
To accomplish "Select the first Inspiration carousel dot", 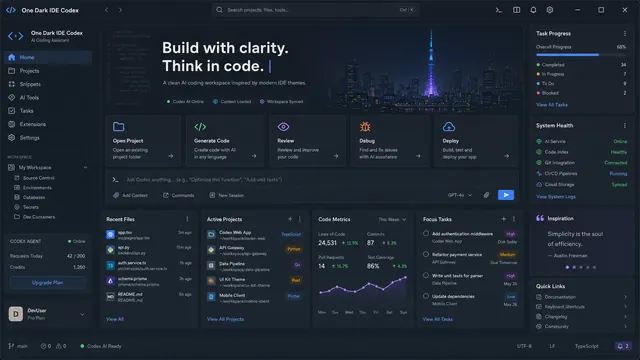I will [x=567, y=267].
